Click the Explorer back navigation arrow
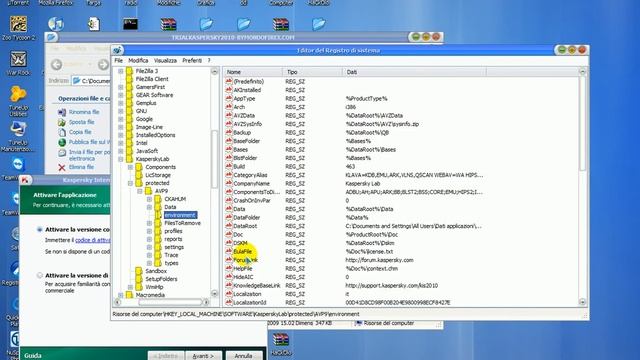The height and width of the screenshot is (360, 640). [56, 64]
